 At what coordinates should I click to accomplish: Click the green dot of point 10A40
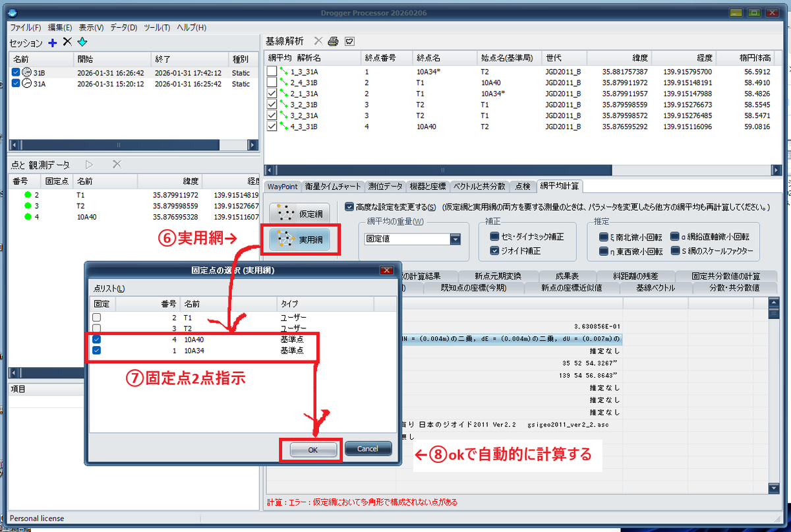click(x=28, y=216)
